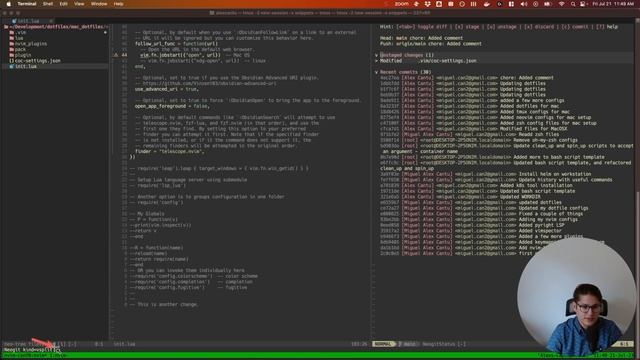This screenshot has width=640, height=360.
Task: Select commit 'Added tmux configs for mac'
Action: point(475,111)
